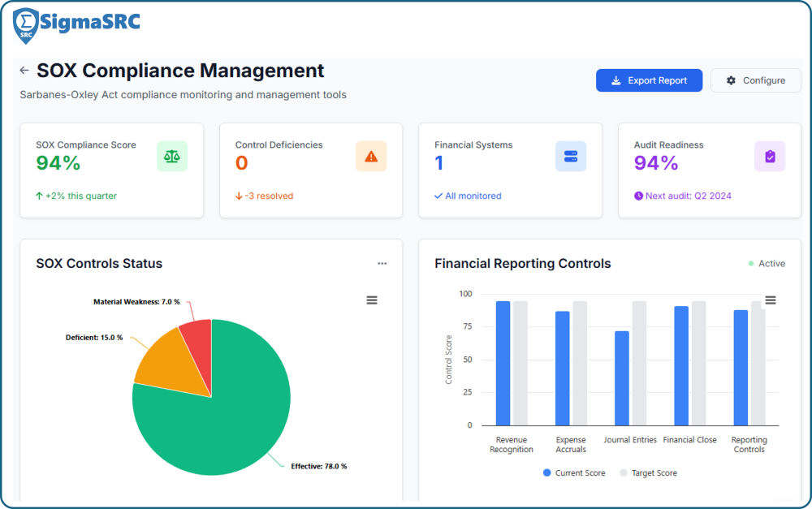Viewport: 812px width, 509px height.
Task: Open the pie chart hamburger menu
Action: coord(372,300)
